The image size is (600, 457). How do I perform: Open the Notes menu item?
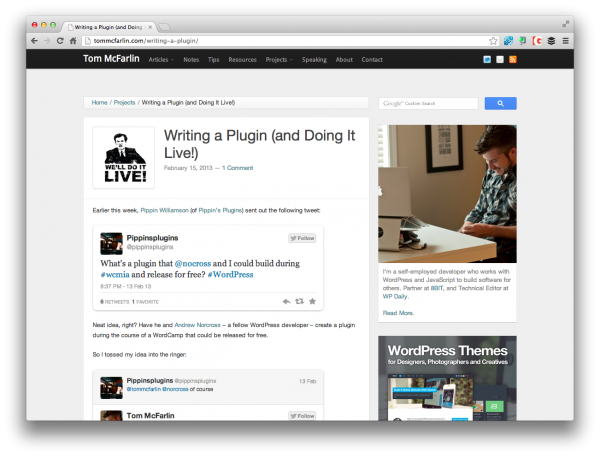click(x=191, y=60)
